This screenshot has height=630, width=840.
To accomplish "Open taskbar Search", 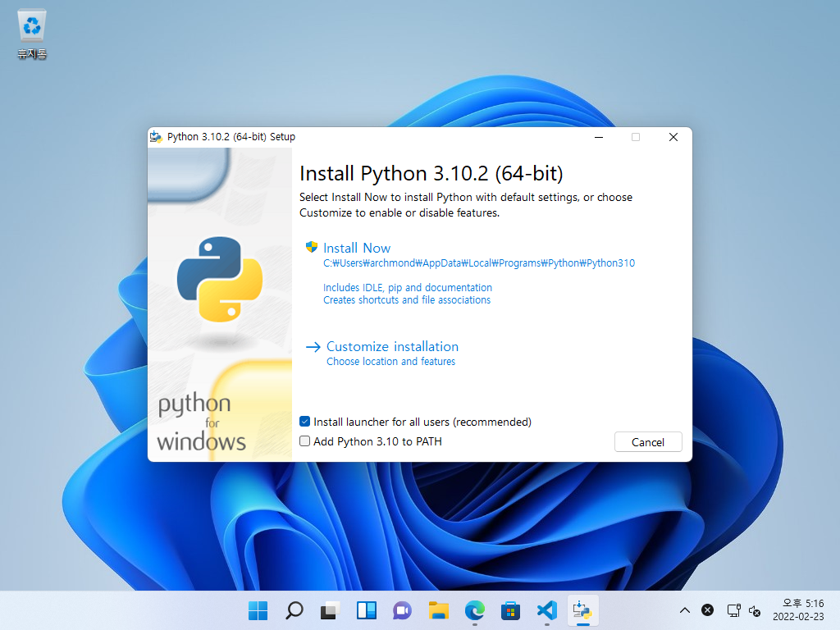I will coord(294,610).
